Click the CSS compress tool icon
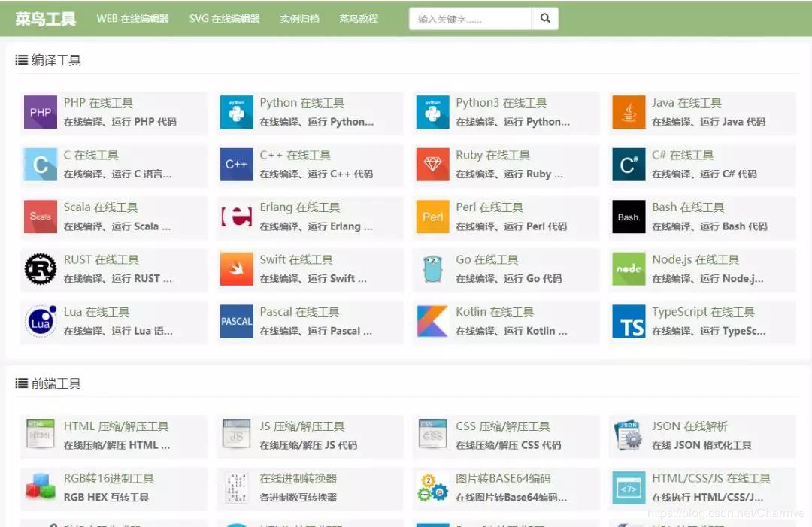 point(432,434)
